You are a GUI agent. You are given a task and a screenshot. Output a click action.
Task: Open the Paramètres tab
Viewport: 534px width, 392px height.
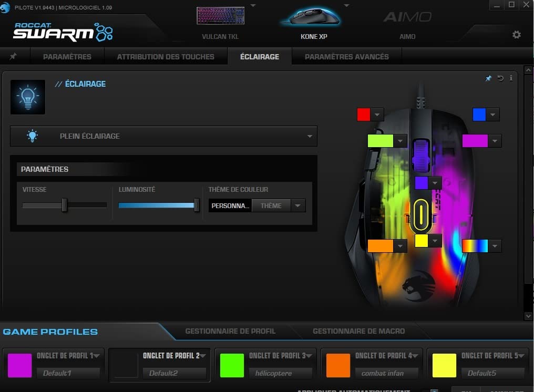tap(67, 57)
